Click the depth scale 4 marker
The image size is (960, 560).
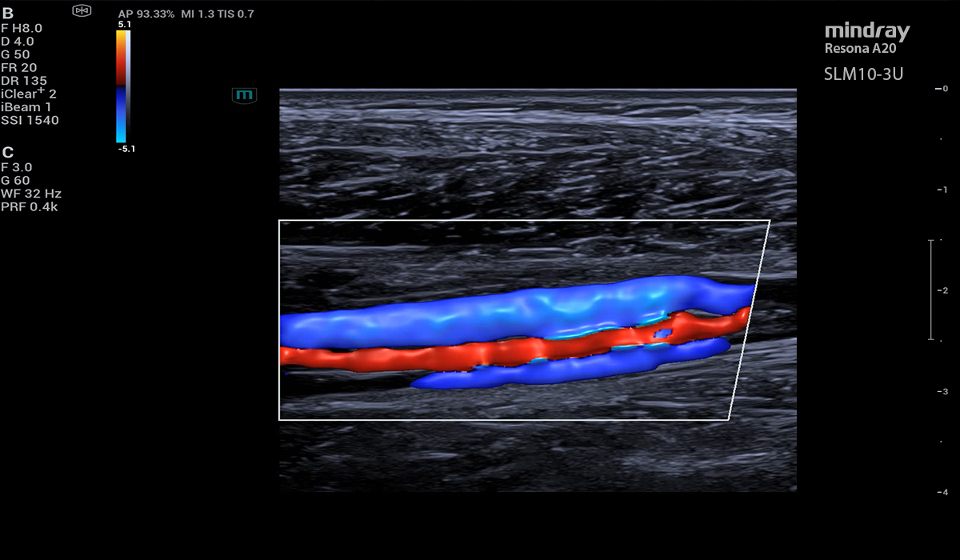pyautogui.click(x=944, y=492)
